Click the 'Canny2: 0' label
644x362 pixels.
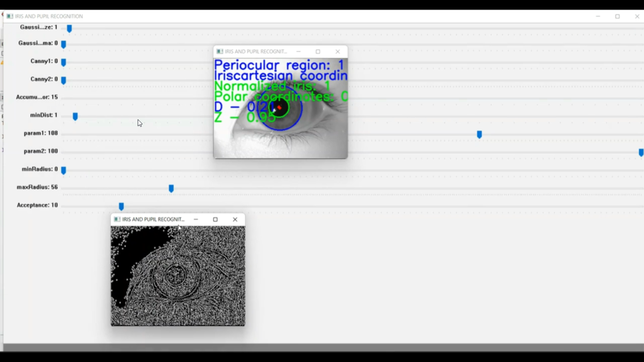44,79
